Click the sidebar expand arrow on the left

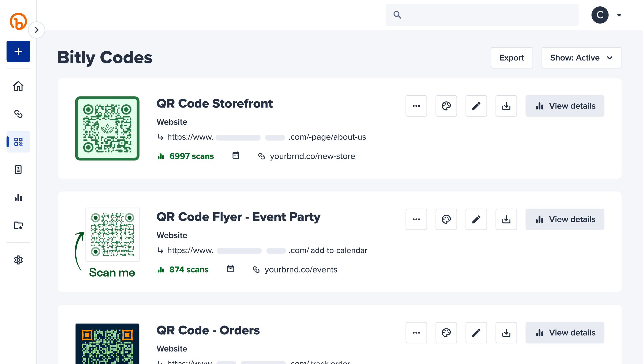coord(36,30)
